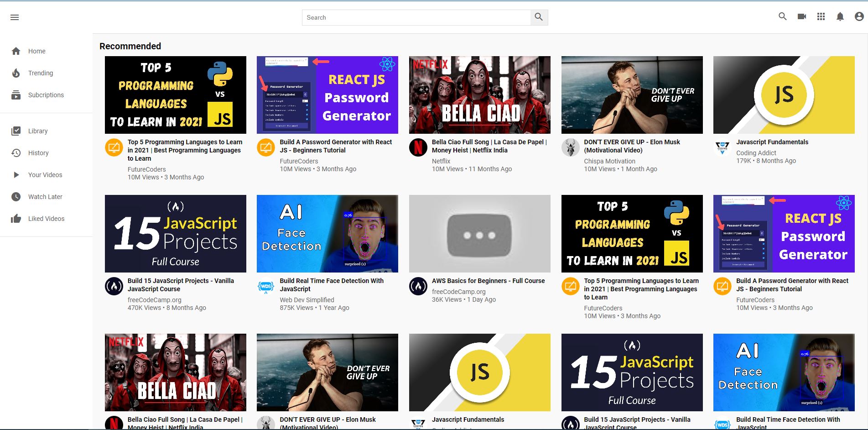Viewport: 868px width, 430px height.
Task: Click freeCodeCamp avatar beside the second-row 15 JavaScript Projects title
Action: [114, 286]
